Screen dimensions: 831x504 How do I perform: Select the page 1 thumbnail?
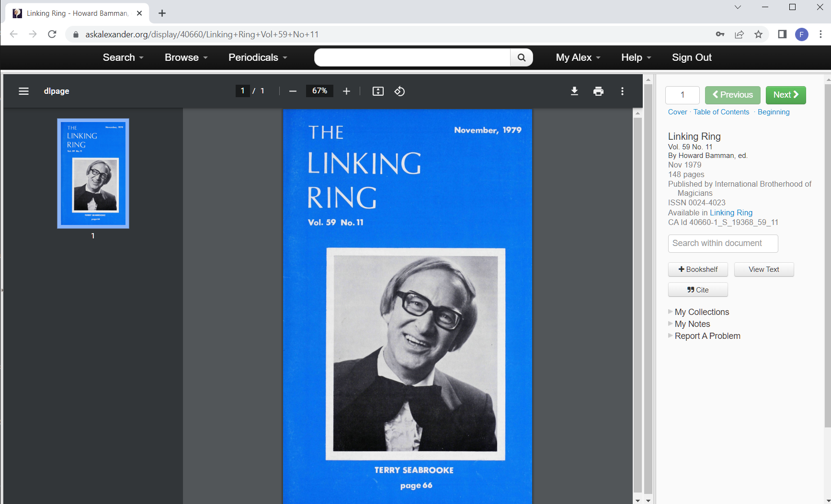click(x=93, y=173)
